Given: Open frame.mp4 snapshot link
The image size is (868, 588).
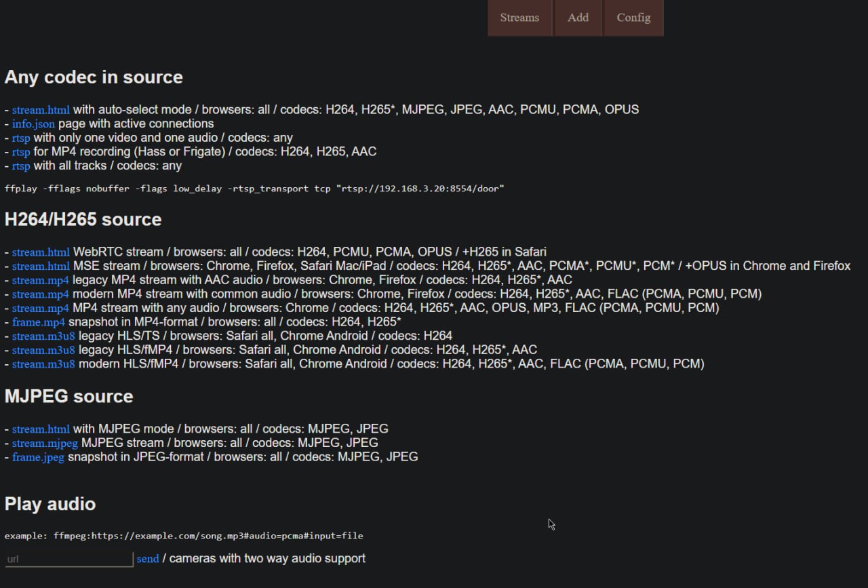Looking at the screenshot, I should [39, 322].
